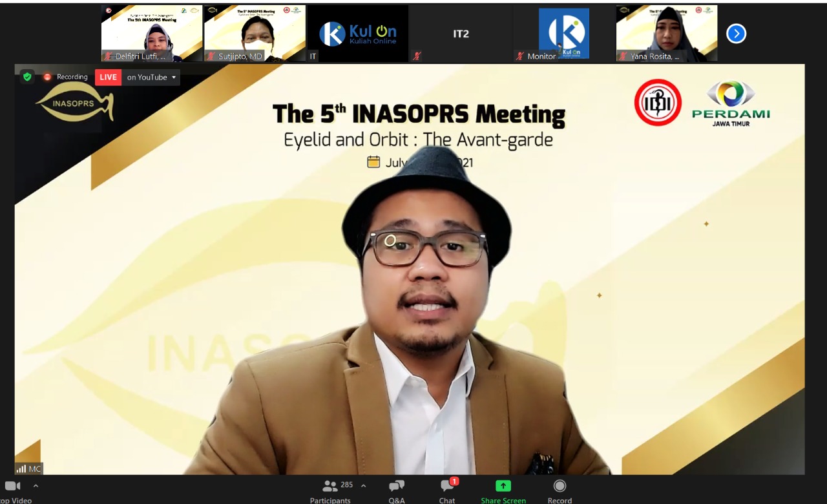Click the Share Screen button
Viewport: 827px width, 504px height.
pos(503,492)
